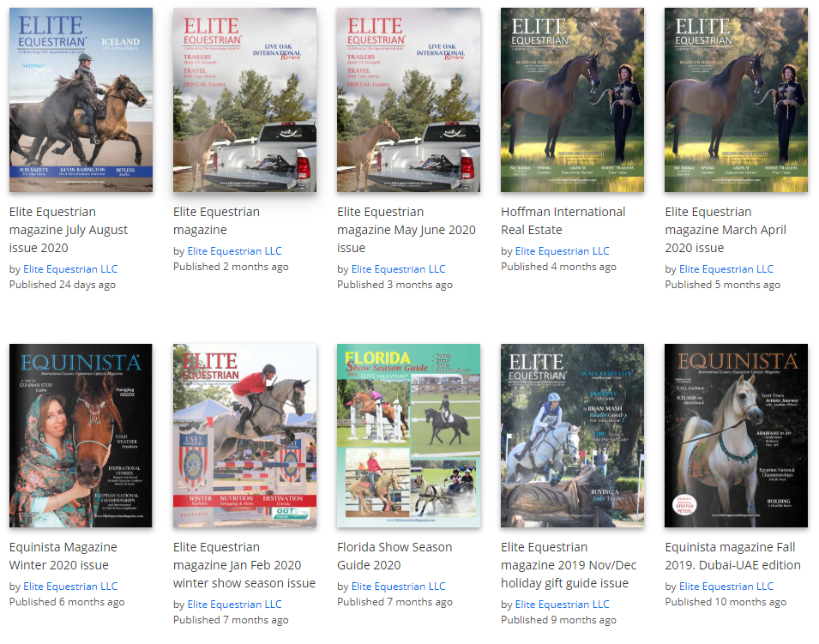Screen dimensions: 819x644
Task: Open the Equinista Fall 2019 Dubai cover
Action: [736, 436]
